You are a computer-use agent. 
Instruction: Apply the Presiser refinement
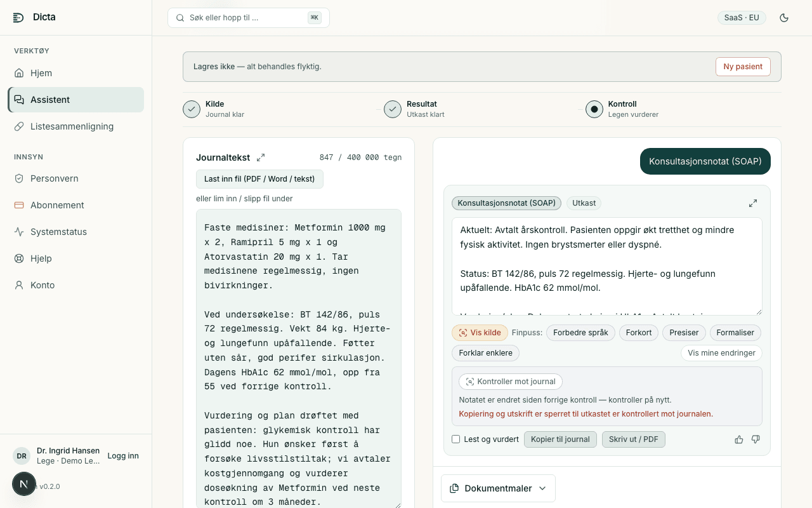tap(684, 333)
